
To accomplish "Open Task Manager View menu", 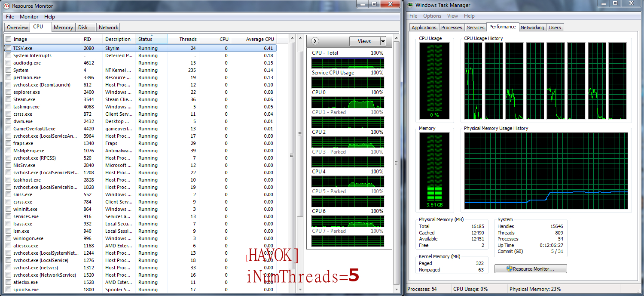I will pyautogui.click(x=453, y=16).
